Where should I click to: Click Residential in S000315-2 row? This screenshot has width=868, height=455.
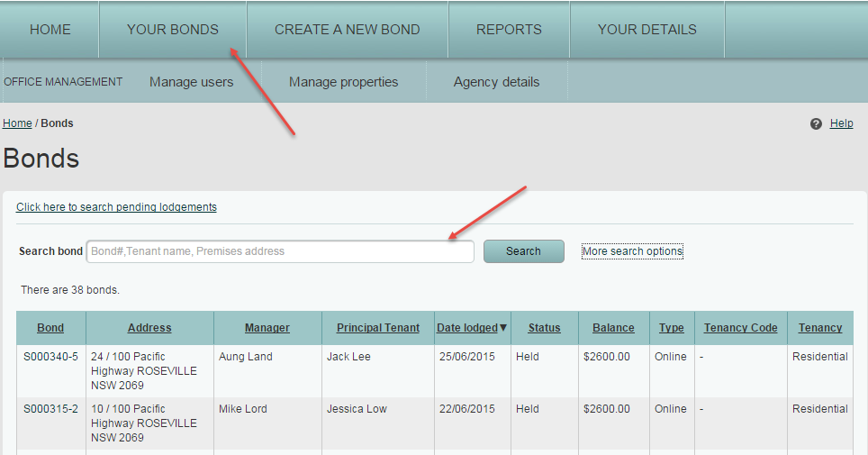820,408
